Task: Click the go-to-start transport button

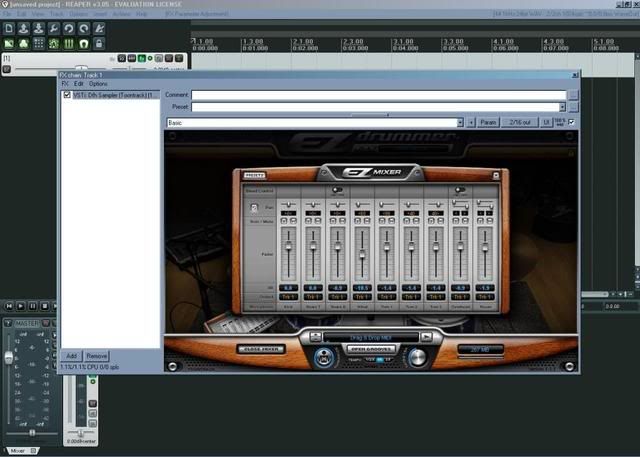Action: tap(9, 306)
